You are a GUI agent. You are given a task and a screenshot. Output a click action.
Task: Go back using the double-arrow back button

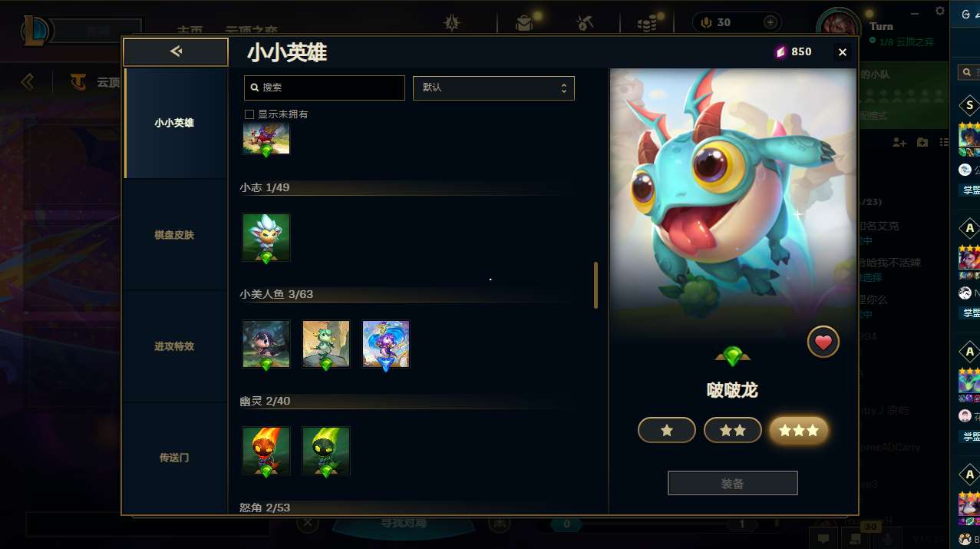coord(176,51)
